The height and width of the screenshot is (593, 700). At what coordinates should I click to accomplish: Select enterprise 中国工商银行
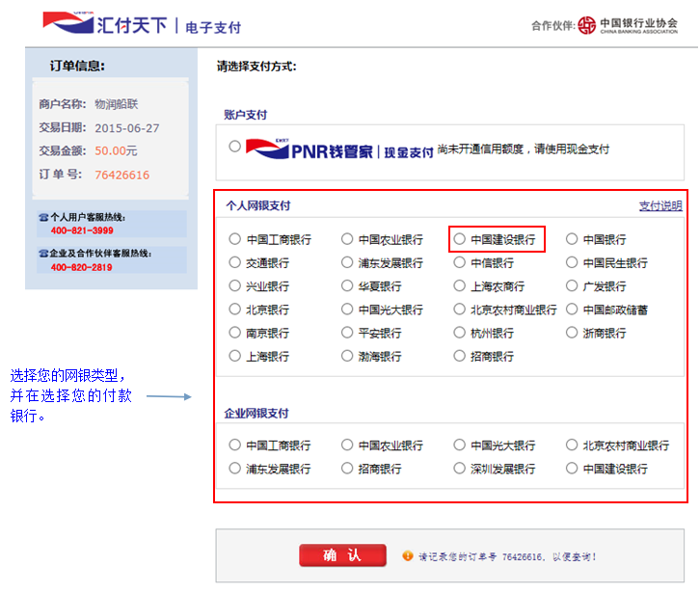point(235,445)
